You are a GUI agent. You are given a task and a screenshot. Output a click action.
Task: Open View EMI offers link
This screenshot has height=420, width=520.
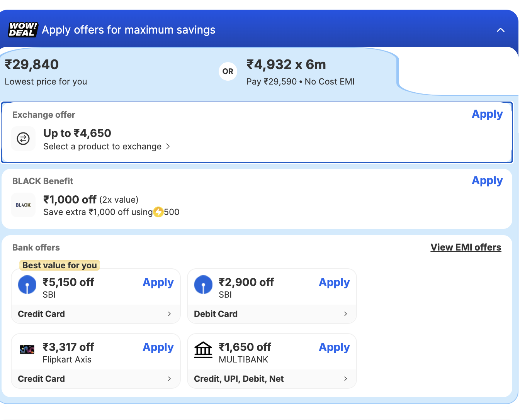pos(466,247)
